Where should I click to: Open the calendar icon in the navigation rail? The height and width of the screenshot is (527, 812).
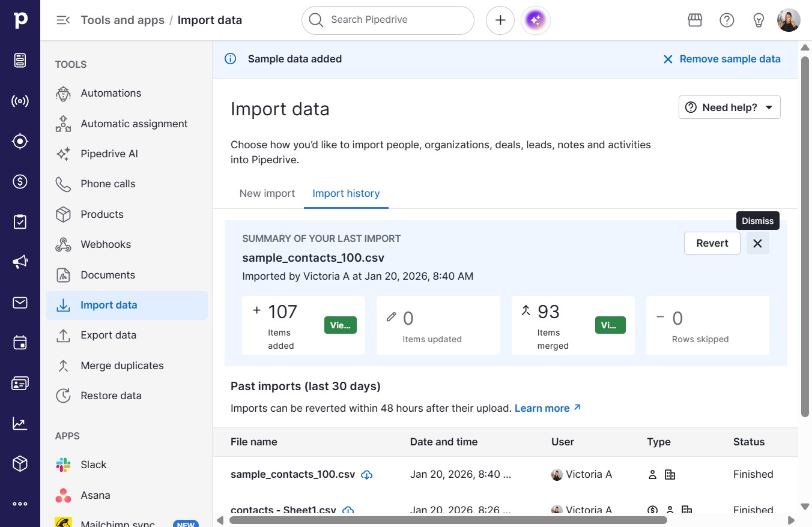coord(20,343)
